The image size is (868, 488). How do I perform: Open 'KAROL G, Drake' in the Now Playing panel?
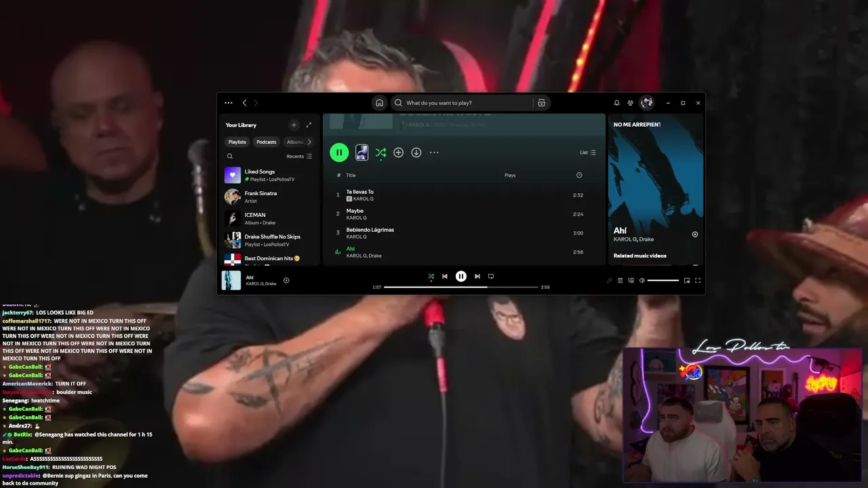[634, 240]
